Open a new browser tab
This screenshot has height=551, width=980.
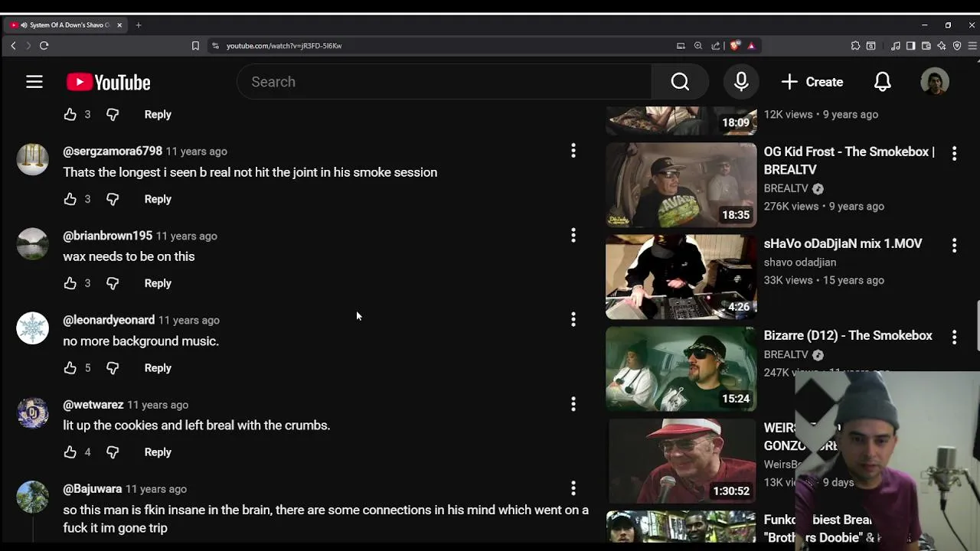click(x=139, y=25)
